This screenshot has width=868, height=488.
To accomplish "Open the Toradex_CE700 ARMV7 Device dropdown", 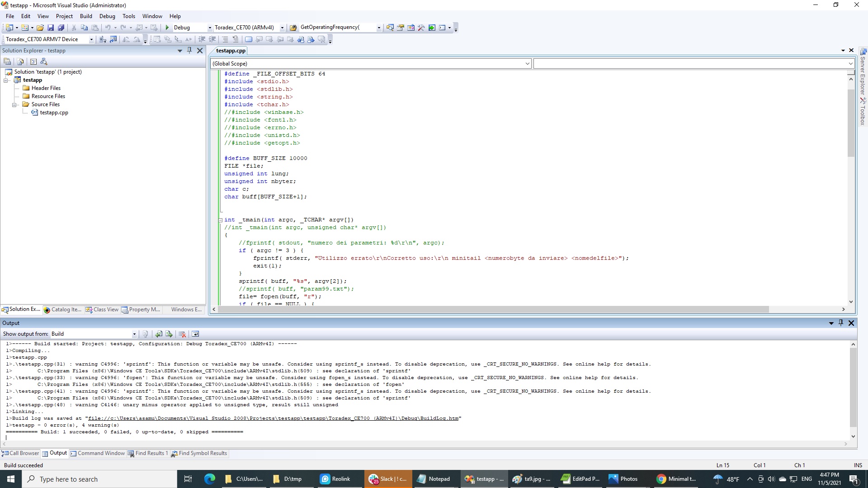I will 91,40.
